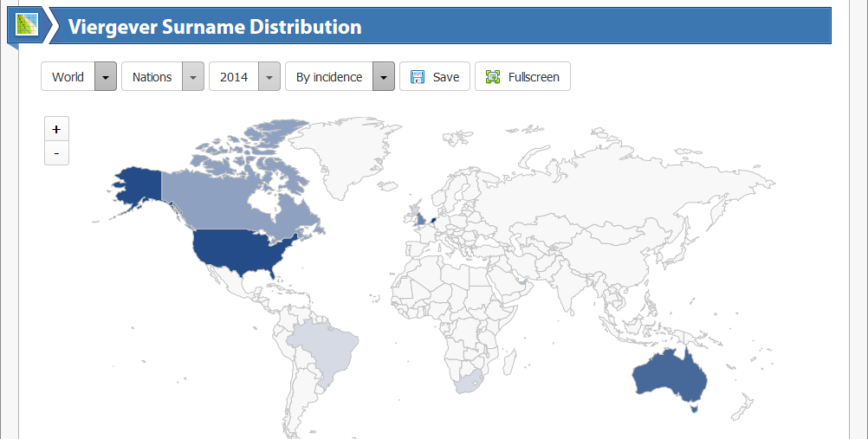The width and height of the screenshot is (868, 439).
Task: Open the 2014 year dropdown
Action: pos(244,76)
